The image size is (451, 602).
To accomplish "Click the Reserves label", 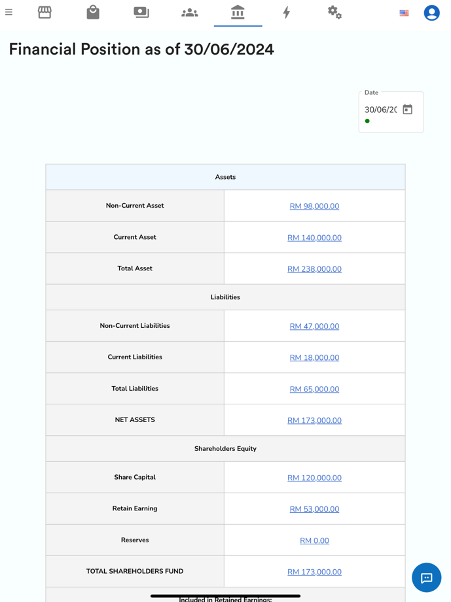I will pos(135,540).
